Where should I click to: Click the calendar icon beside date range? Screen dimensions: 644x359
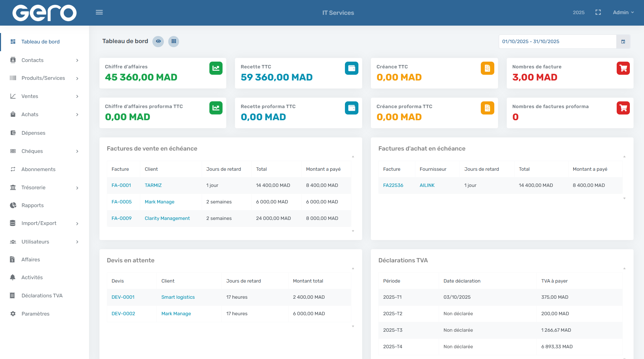(x=623, y=41)
